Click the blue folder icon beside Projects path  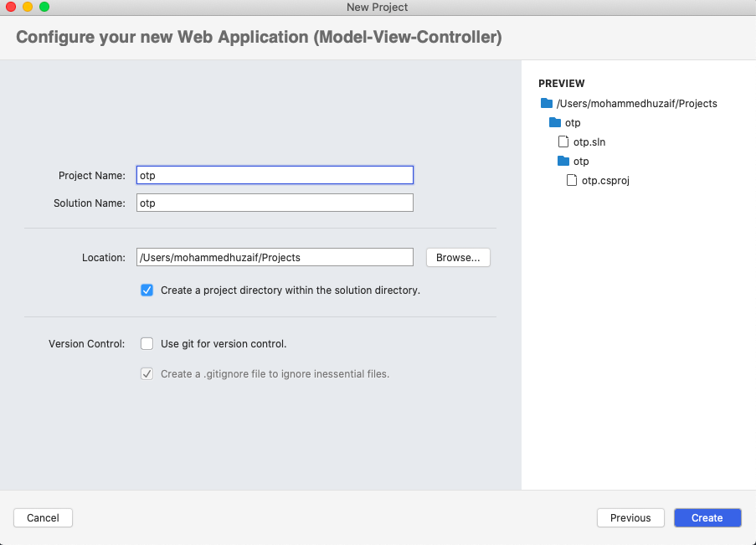pyautogui.click(x=545, y=103)
